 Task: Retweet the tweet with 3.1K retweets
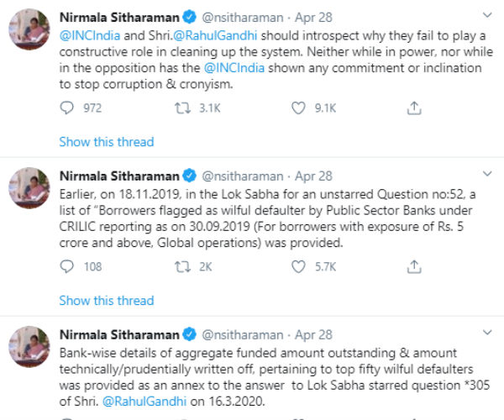click(x=182, y=108)
